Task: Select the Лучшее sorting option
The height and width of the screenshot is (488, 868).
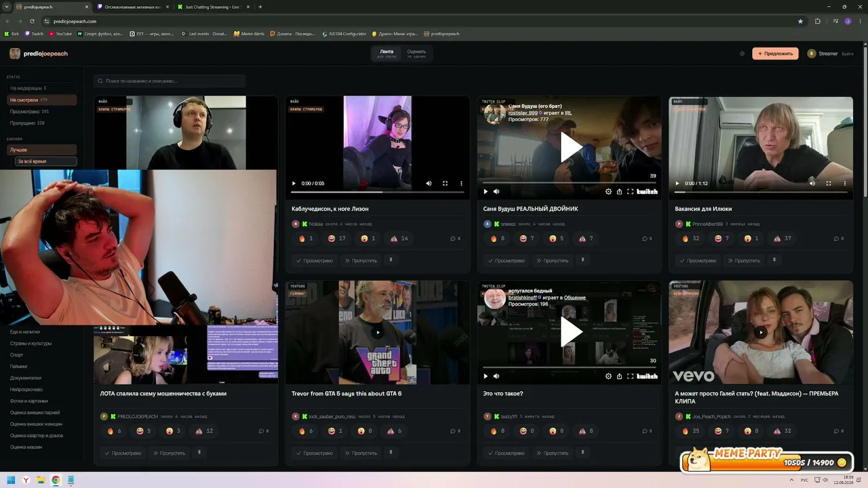Action: 41,149
